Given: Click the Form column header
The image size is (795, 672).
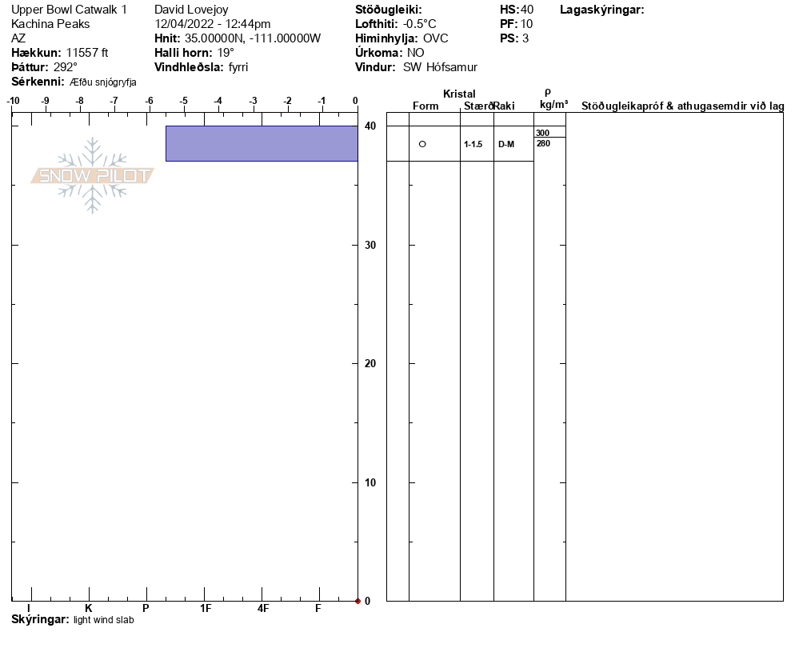Looking at the screenshot, I should coord(425,106).
